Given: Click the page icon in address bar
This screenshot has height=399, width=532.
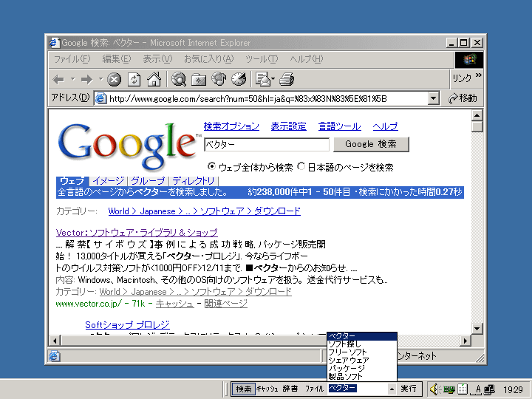Looking at the screenshot, I should pyautogui.click(x=100, y=98).
